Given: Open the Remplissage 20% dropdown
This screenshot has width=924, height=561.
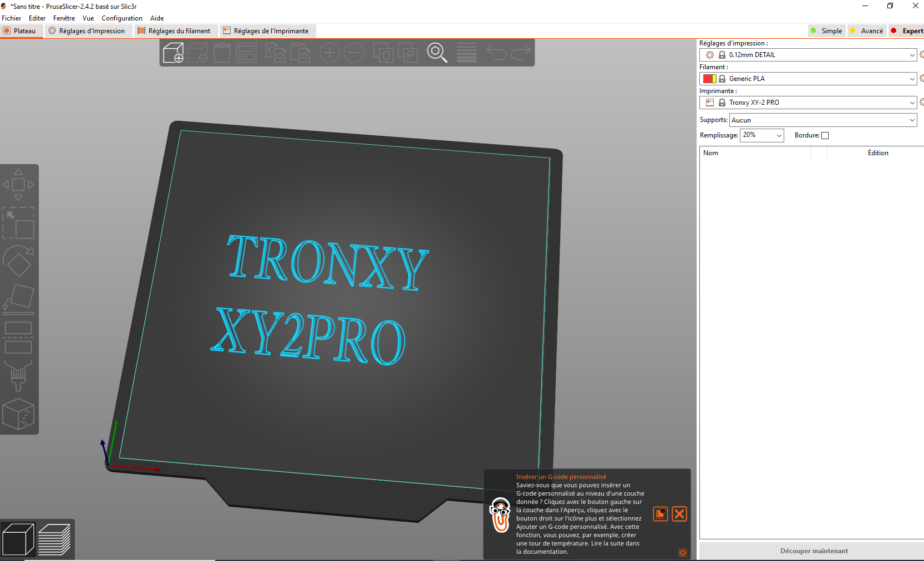Looking at the screenshot, I should (762, 135).
